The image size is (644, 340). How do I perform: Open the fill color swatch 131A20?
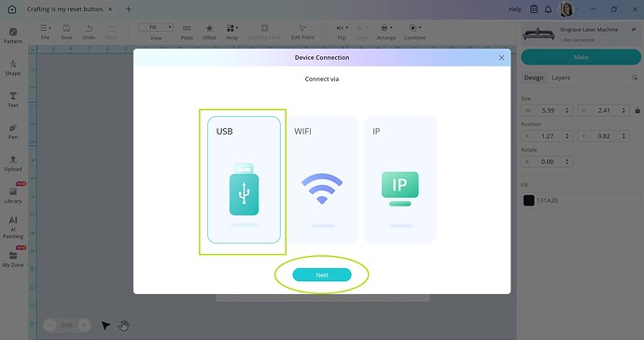(528, 200)
